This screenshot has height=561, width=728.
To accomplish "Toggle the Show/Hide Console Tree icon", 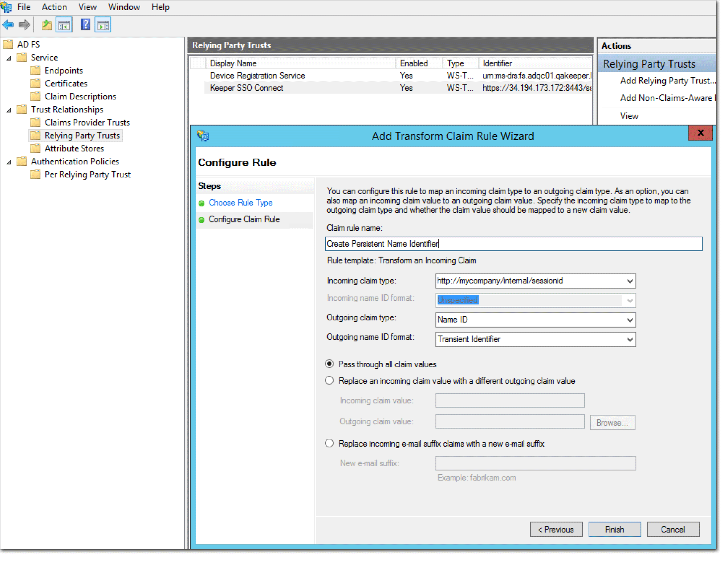I will pyautogui.click(x=64, y=24).
